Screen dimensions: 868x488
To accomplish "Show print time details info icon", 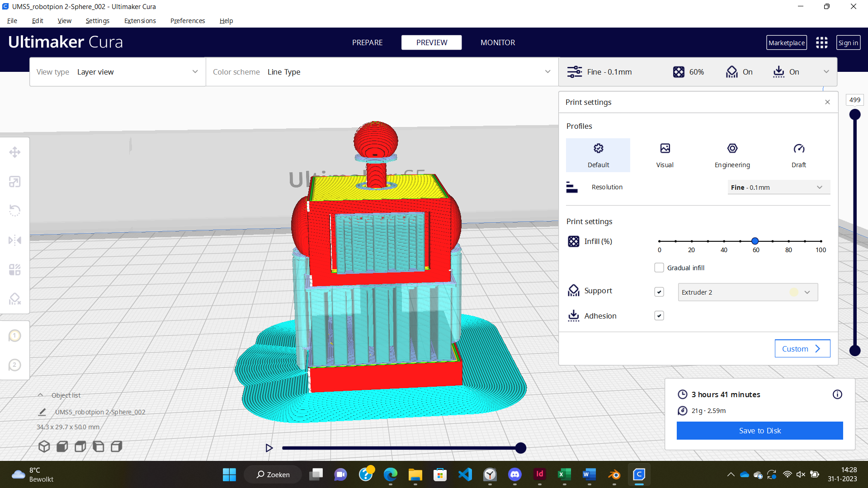I will 837,394.
